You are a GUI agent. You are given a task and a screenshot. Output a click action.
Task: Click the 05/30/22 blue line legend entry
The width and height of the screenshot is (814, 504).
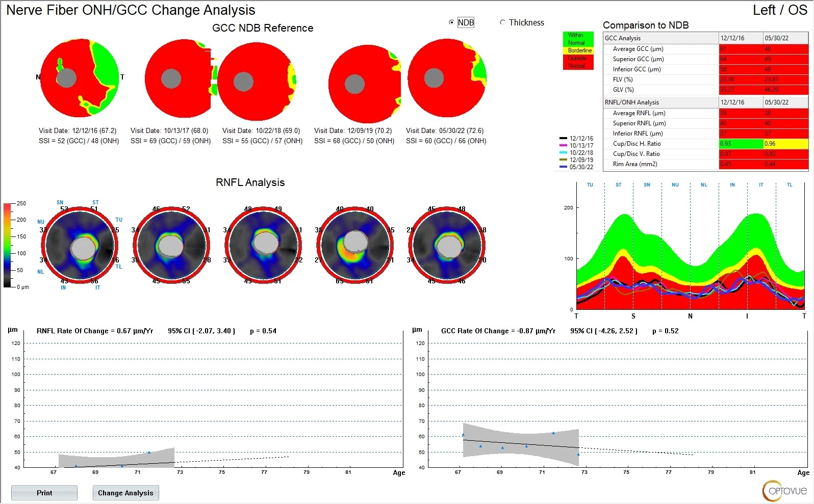point(577,167)
